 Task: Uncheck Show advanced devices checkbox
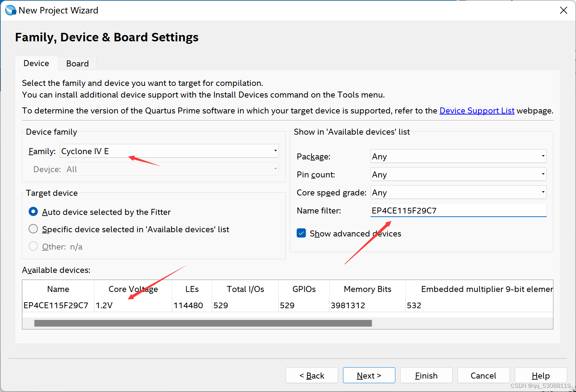click(x=301, y=233)
